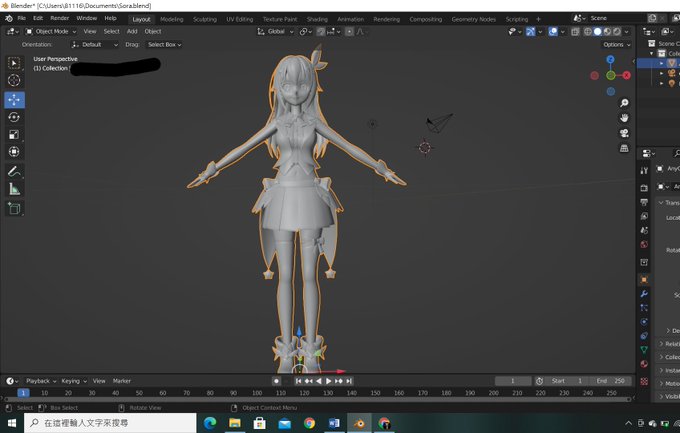Viewport: 680px width, 433px height.
Task: Open the Options dropdown in viewport
Action: pos(616,45)
